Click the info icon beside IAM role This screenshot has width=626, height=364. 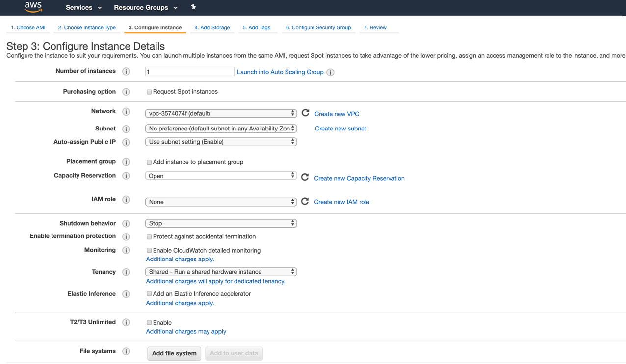126,202
